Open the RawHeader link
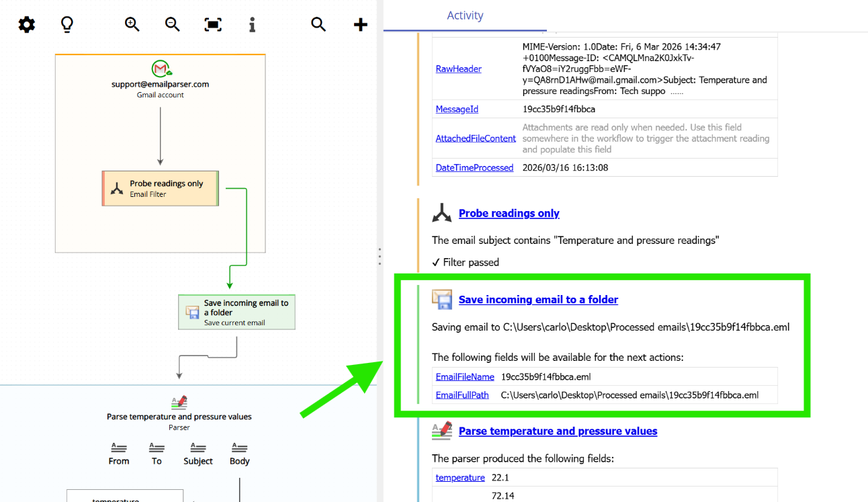 (x=458, y=69)
